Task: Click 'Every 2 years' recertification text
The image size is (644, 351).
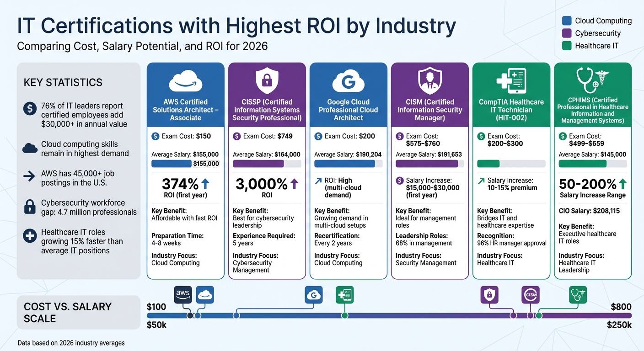Action: [x=334, y=243]
